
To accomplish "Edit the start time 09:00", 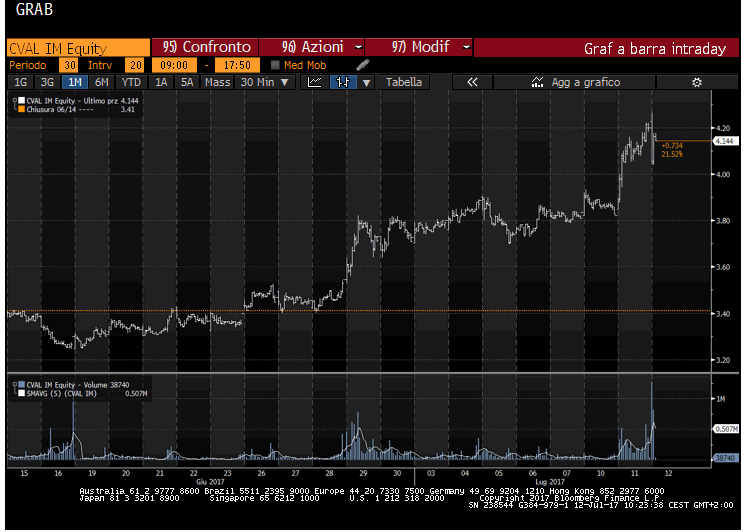I will point(174,65).
